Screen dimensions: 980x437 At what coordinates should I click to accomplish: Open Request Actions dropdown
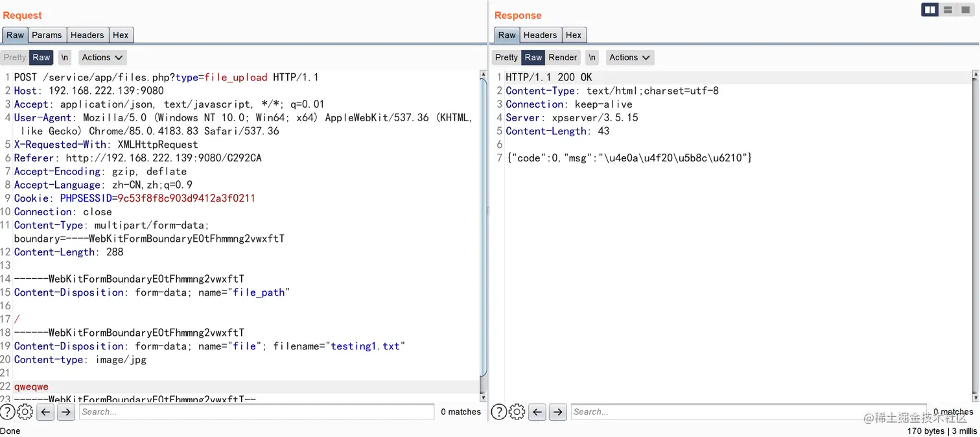click(102, 57)
